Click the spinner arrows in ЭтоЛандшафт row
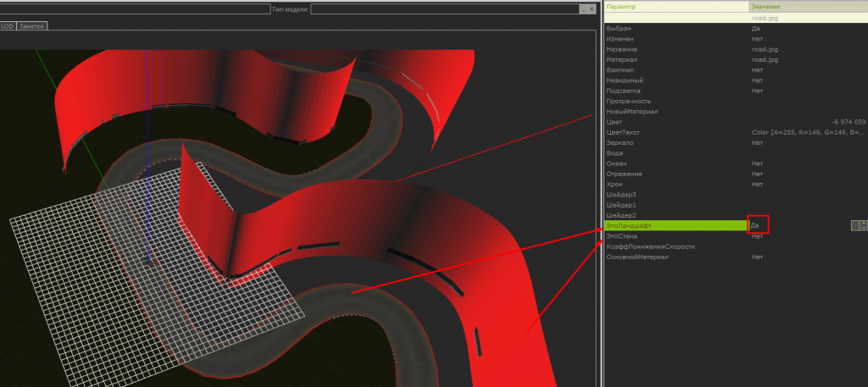This screenshot has height=387, width=868. coord(863,226)
